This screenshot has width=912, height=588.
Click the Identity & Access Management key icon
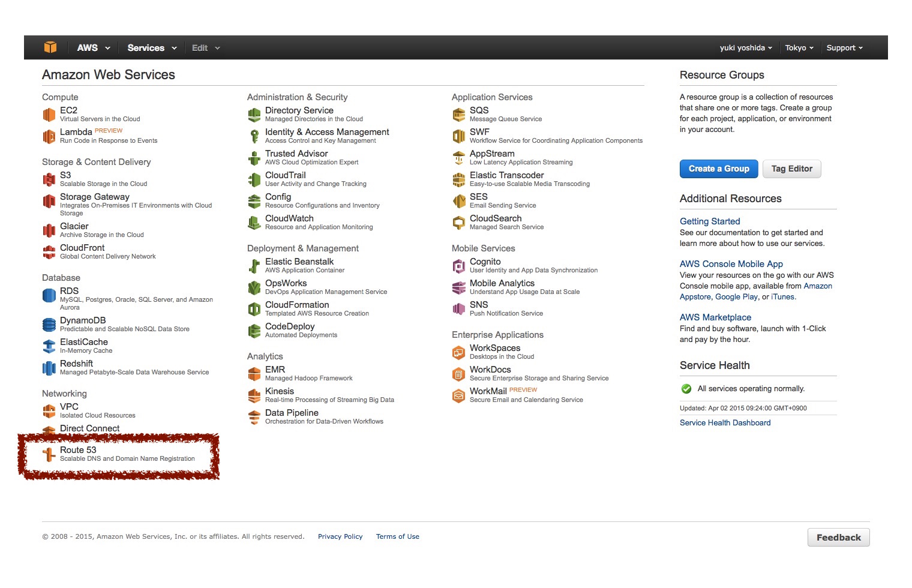(x=254, y=136)
